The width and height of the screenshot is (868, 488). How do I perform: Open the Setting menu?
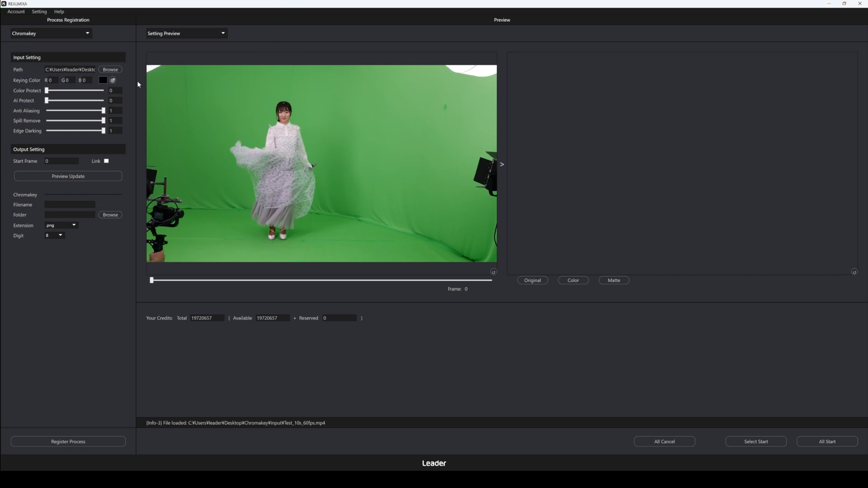coord(39,12)
